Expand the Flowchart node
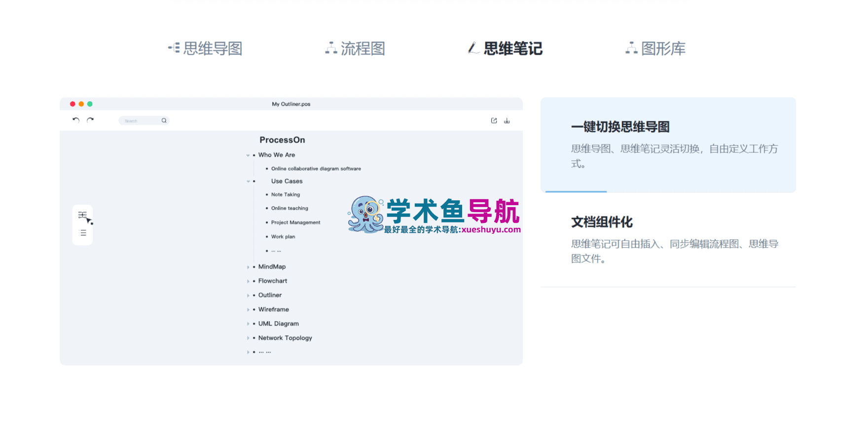 pos(248,282)
